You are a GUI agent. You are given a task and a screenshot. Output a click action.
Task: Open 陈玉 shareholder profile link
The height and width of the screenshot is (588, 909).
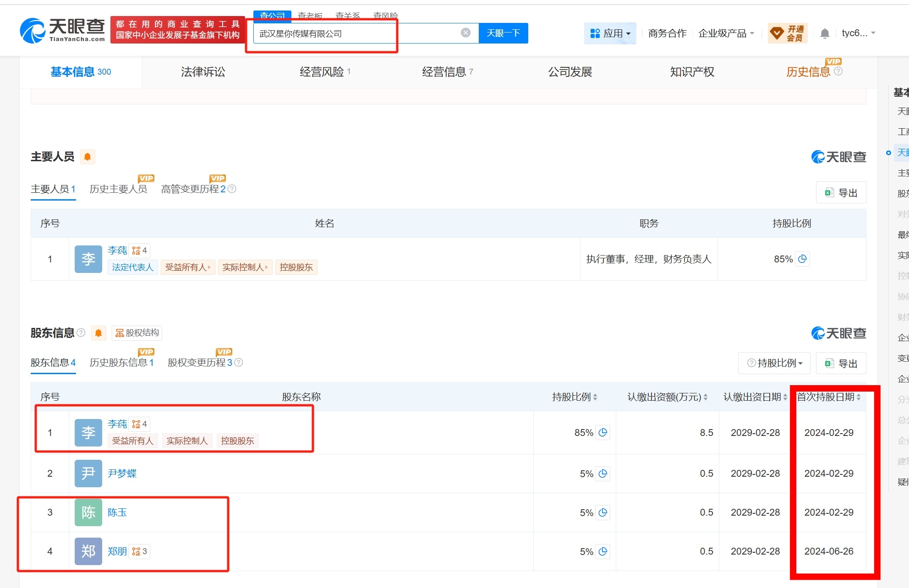pos(117,512)
